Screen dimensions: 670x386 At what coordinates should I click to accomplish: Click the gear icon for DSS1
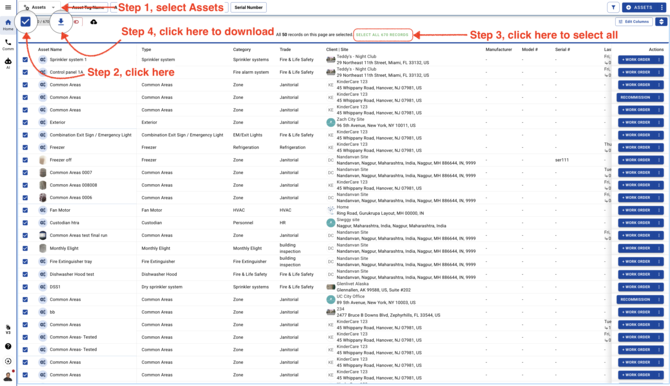click(42, 287)
